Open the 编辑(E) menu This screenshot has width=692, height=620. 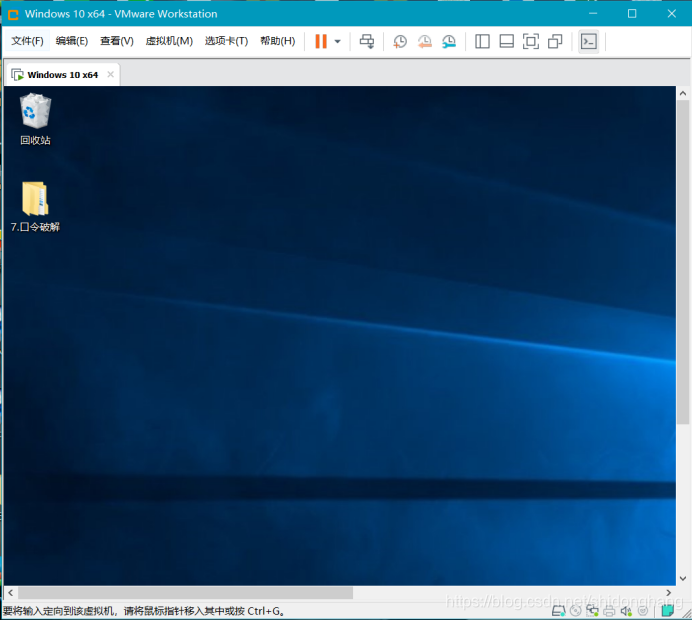pos(72,41)
